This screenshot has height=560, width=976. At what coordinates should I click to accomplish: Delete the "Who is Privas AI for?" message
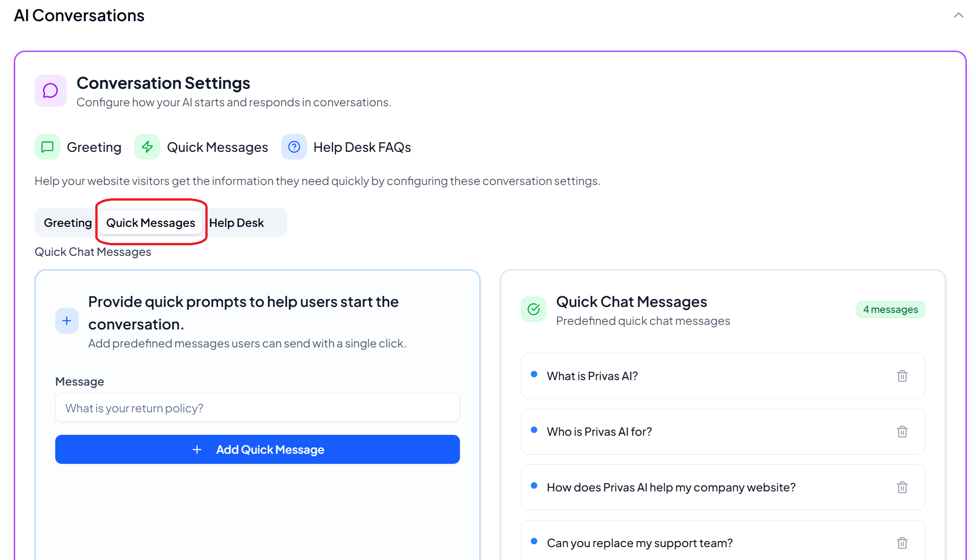coord(902,432)
